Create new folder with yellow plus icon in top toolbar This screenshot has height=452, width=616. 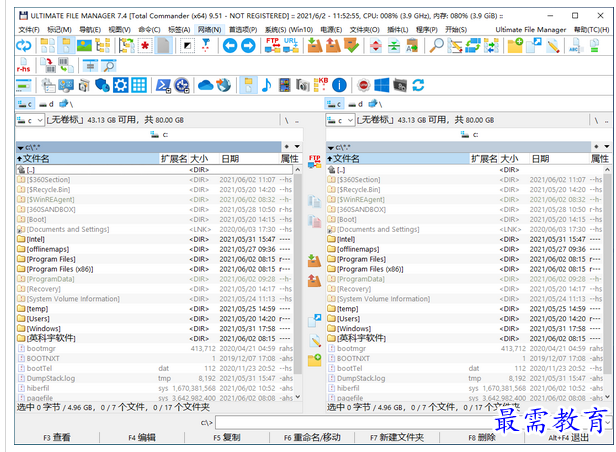515,46
